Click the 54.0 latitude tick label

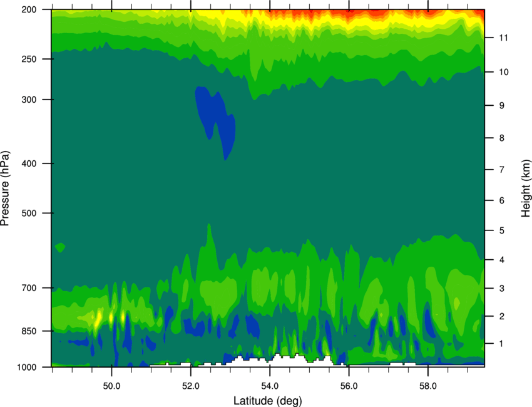270,386
